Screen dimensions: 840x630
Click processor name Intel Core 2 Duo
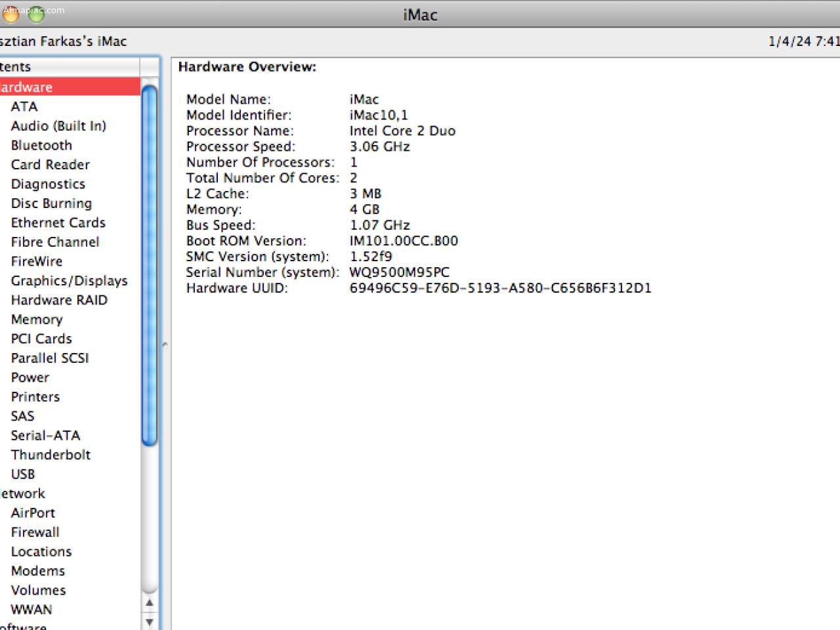[x=402, y=131]
